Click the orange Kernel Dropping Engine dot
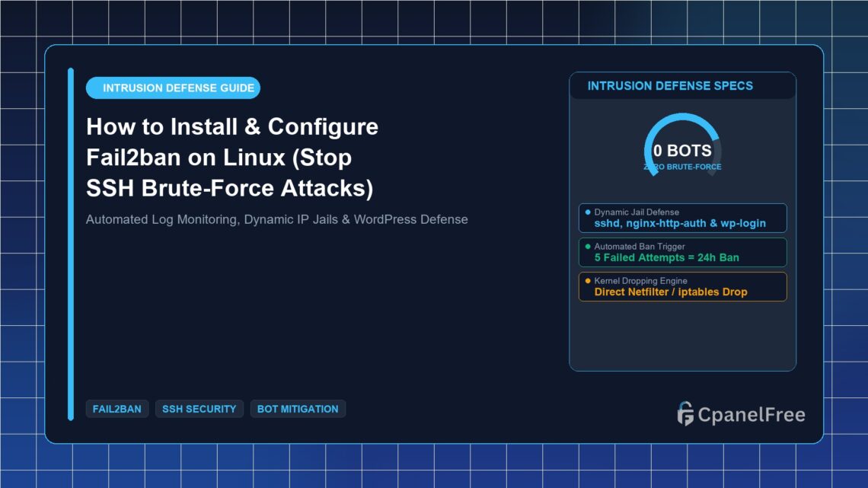The image size is (868, 488). pos(588,280)
